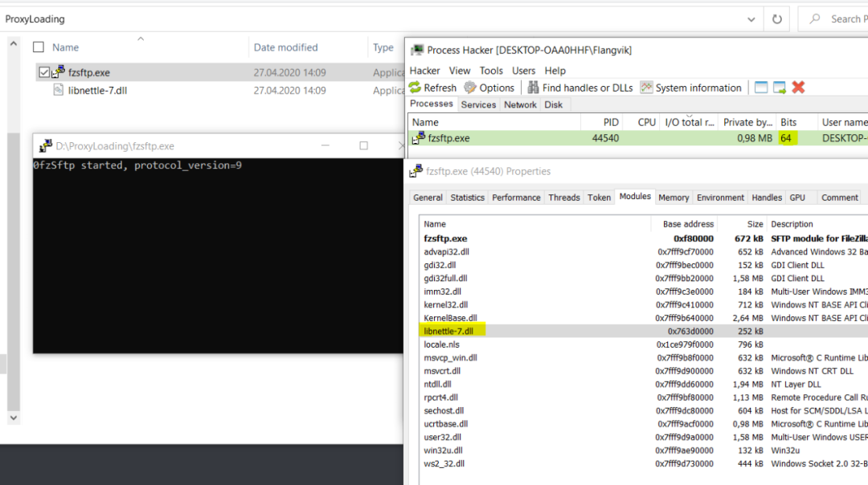Open the Handles properties tab
Image resolution: width=868 pixels, height=485 pixels.
[x=767, y=198]
